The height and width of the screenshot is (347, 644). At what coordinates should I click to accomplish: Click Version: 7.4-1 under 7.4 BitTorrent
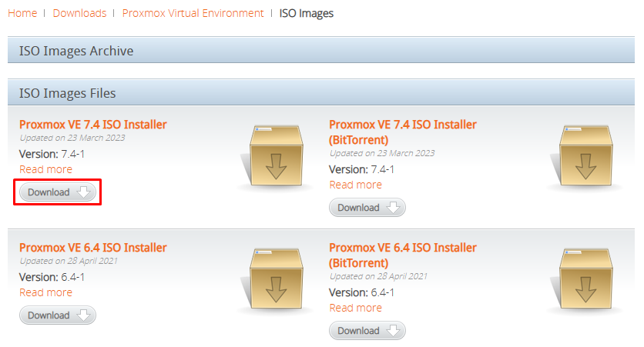click(361, 169)
